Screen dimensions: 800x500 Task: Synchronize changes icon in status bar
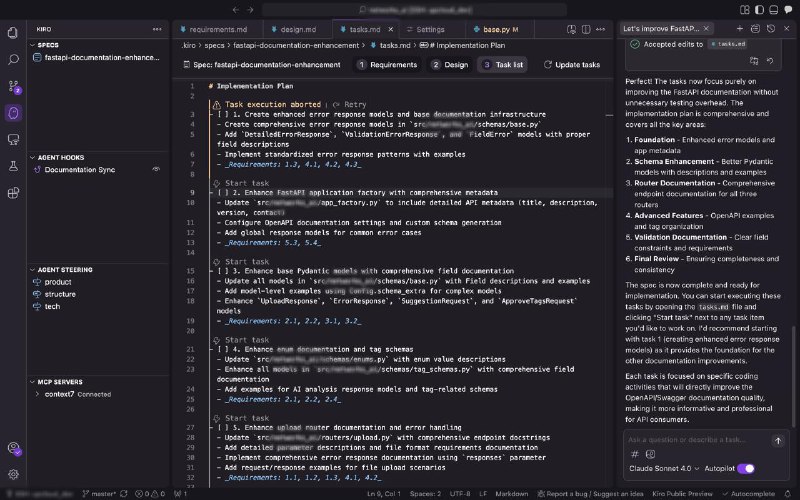pos(123,493)
